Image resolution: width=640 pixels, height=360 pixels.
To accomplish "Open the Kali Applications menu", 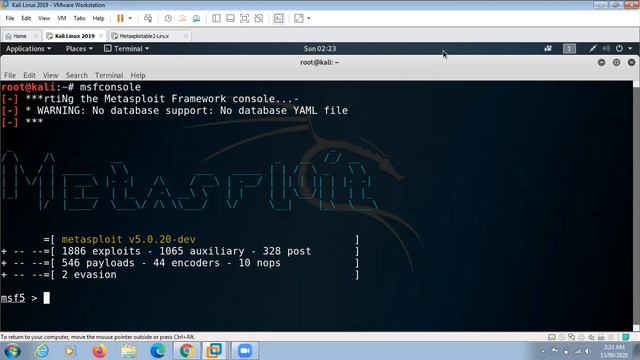I will 29,49.
